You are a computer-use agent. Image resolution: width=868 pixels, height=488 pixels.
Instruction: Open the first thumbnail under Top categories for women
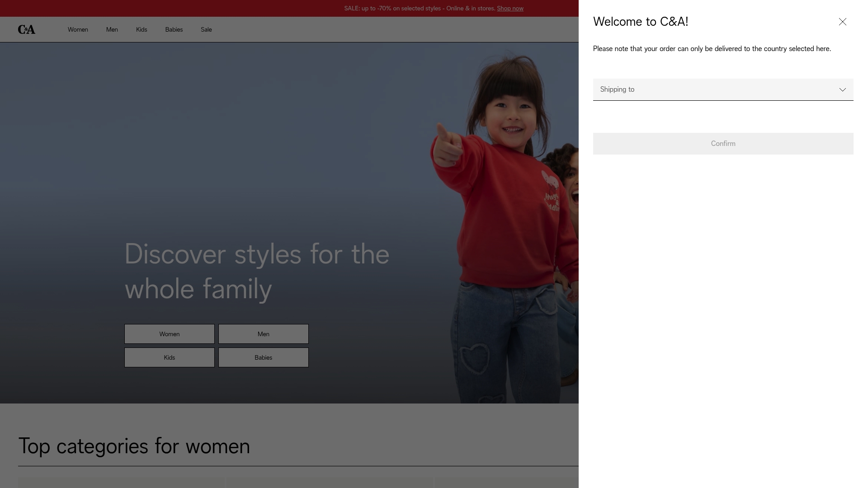[x=121, y=483]
